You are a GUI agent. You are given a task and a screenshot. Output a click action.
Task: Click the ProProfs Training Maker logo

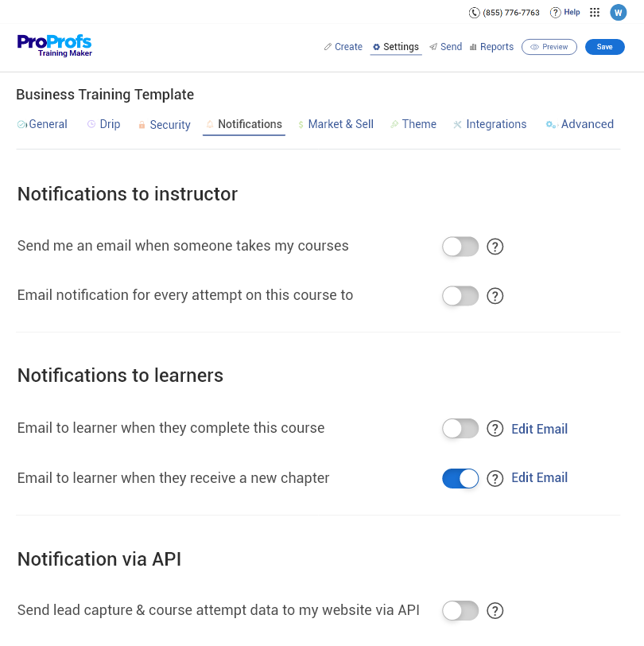[x=54, y=45]
